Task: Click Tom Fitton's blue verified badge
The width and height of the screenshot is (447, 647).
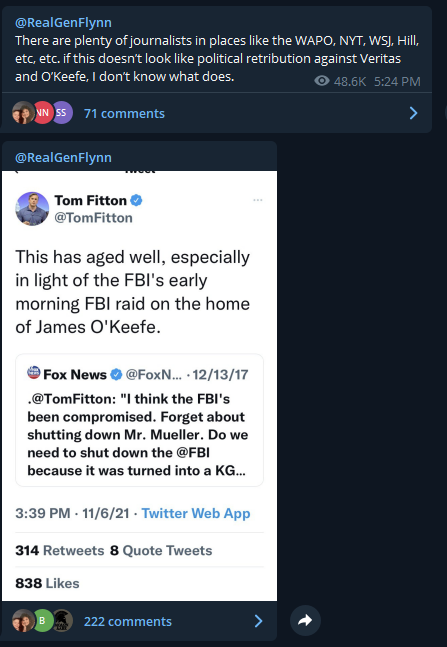Action: (136, 201)
